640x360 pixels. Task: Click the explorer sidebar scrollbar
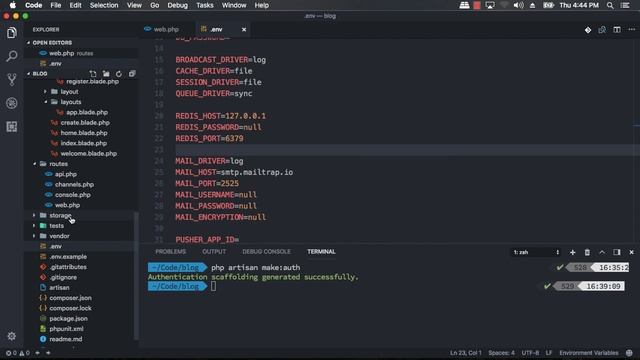click(x=136, y=276)
